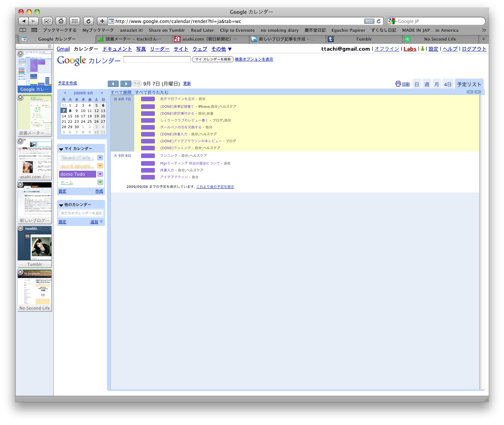The height and width of the screenshot is (425, 504).
Task: Click purple swatch beside Mgrミーティング event
Action: [x=148, y=163]
